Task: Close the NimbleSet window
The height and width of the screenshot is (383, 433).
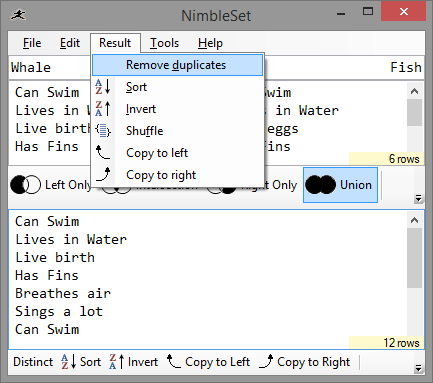Action: (404, 12)
